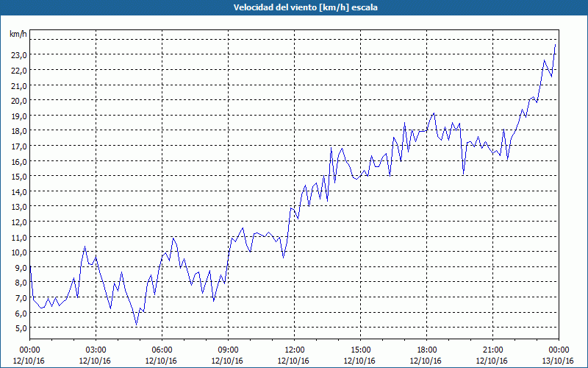This screenshot has width=588, height=368.
Task: Click the 09:00 time label on x-axis
Action: point(228,350)
